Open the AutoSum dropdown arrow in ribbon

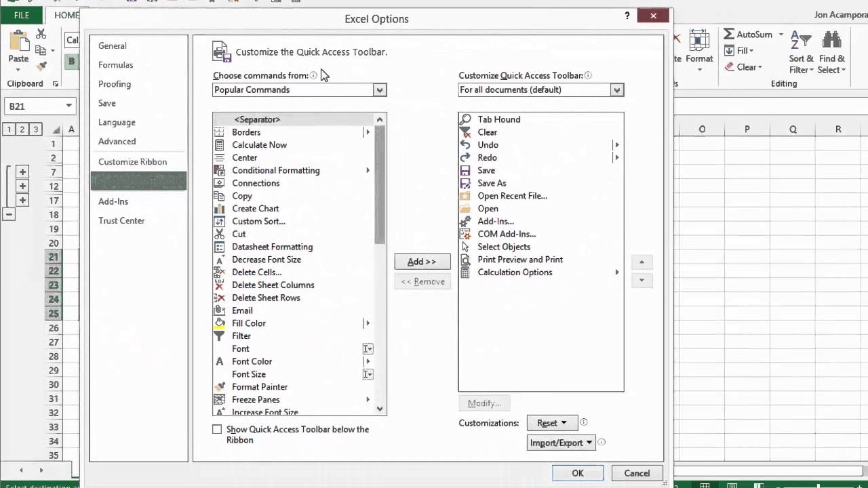coord(781,34)
